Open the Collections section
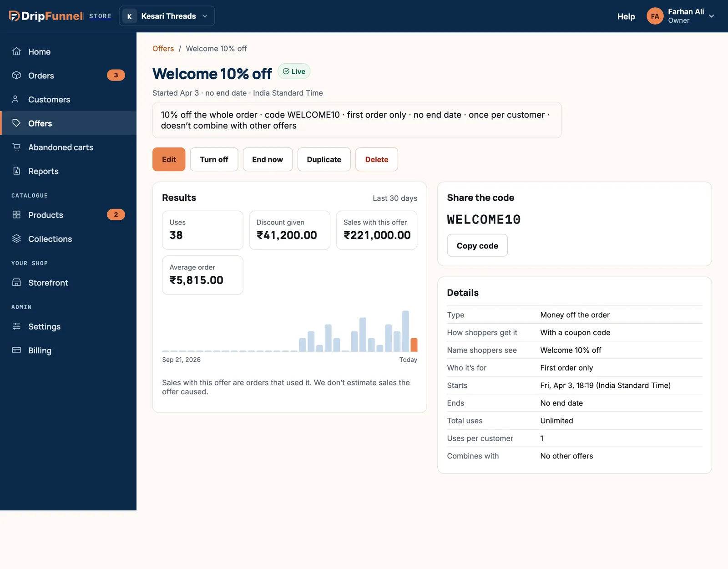 coord(68,239)
